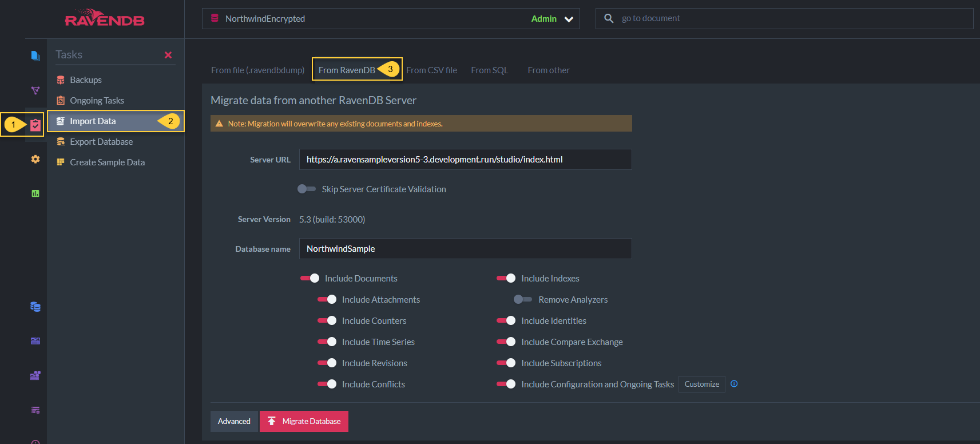Click the Create Sample Data icon
This screenshot has width=980, height=444.
[x=61, y=162]
